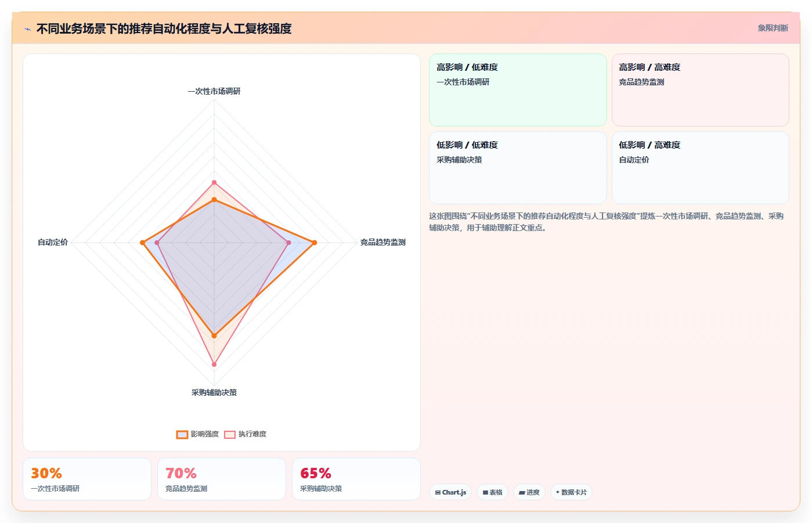Click the 70% 竞品趋势监测 stat card
This screenshot has width=812, height=523.
tap(222, 479)
